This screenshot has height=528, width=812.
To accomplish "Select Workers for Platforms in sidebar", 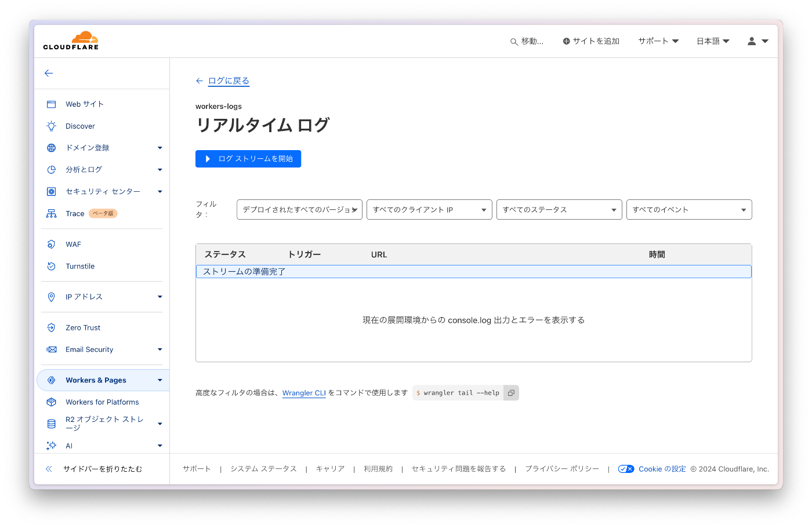I will tap(102, 402).
